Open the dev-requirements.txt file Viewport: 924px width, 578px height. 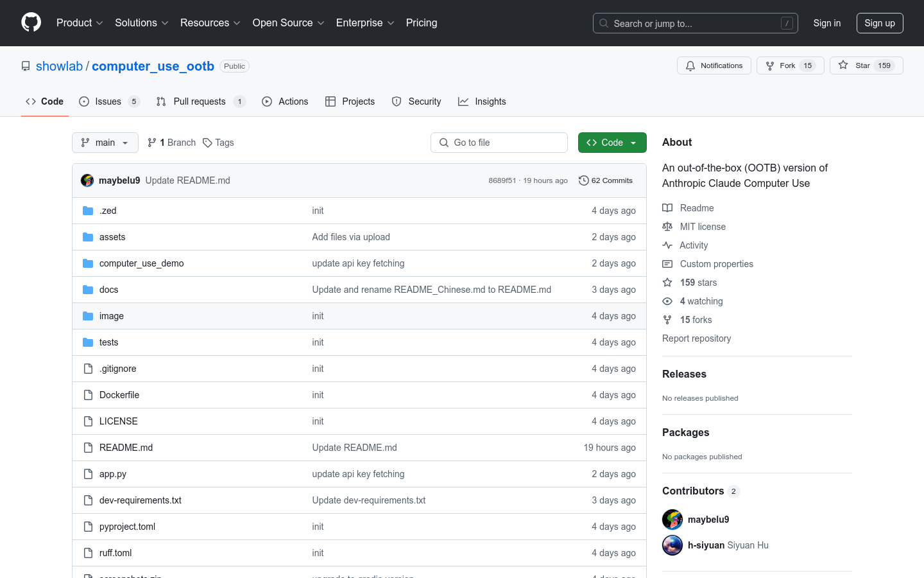[141, 500]
